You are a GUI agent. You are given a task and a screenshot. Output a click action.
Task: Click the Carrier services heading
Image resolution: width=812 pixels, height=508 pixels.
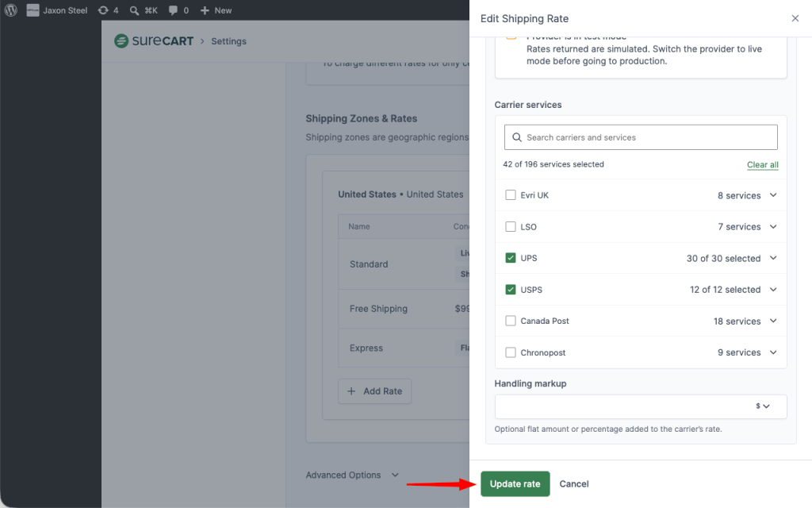527,105
